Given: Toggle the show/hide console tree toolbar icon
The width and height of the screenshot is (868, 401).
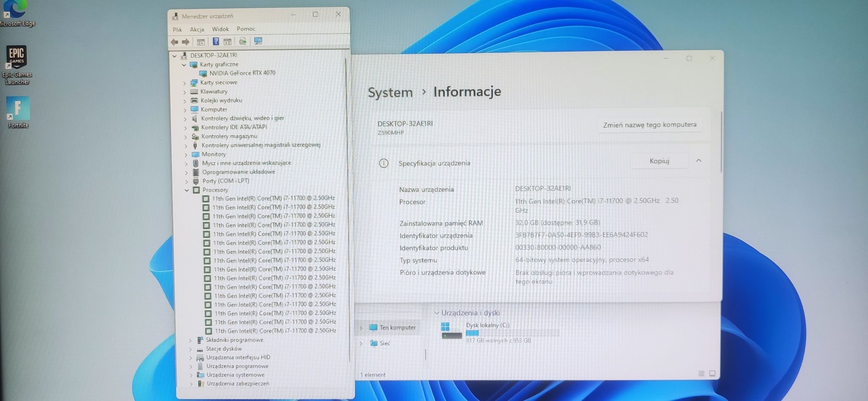Looking at the screenshot, I should point(201,42).
